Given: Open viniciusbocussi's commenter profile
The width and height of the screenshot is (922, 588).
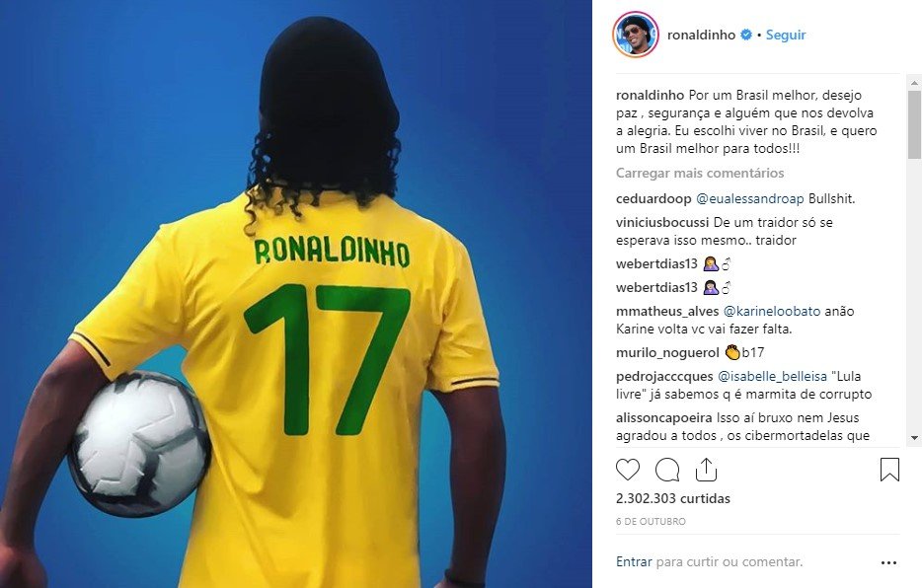Looking at the screenshot, I should [x=662, y=222].
